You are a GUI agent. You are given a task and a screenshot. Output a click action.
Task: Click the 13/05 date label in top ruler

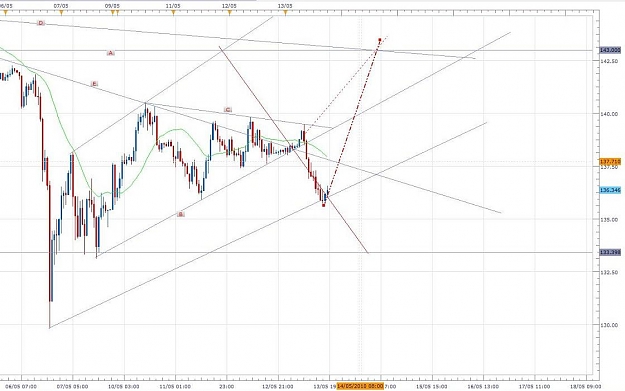click(x=285, y=6)
